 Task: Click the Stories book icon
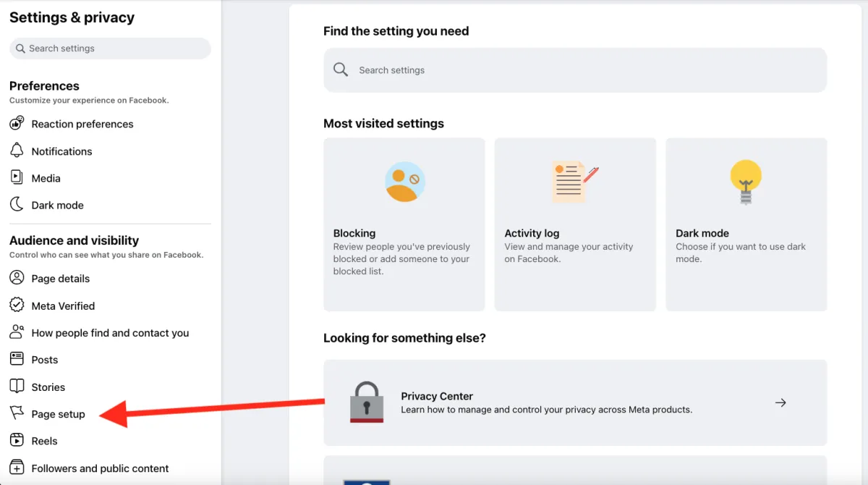[17, 387]
